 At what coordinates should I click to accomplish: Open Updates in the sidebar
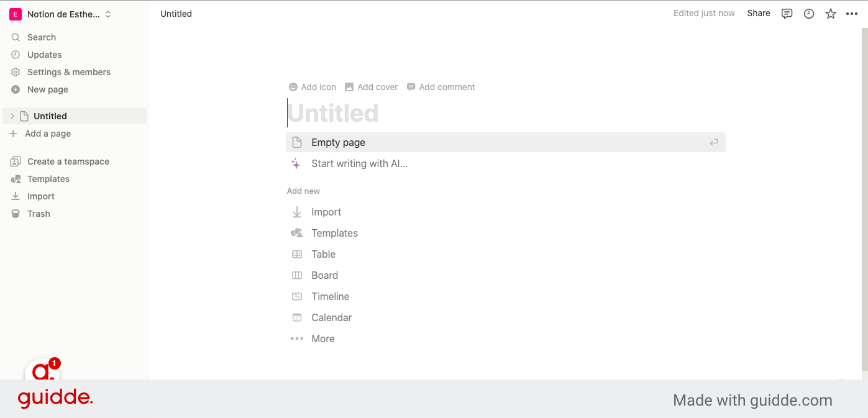pyautogui.click(x=44, y=55)
